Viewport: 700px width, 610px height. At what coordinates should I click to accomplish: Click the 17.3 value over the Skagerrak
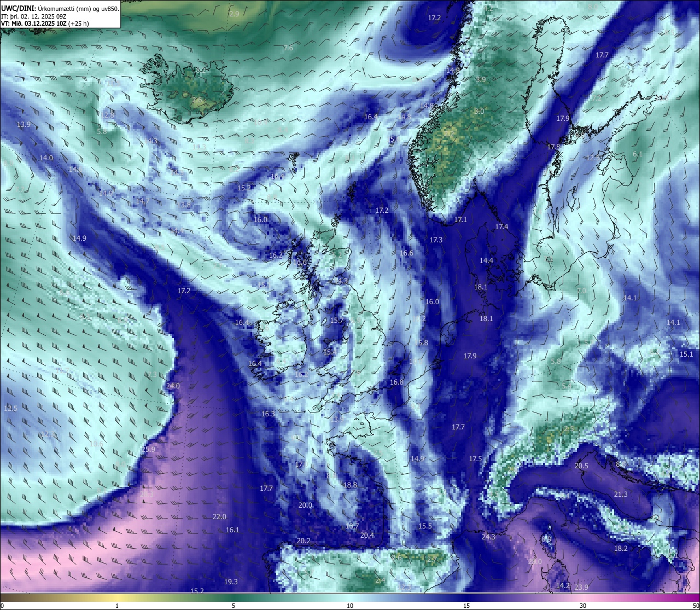click(436, 240)
